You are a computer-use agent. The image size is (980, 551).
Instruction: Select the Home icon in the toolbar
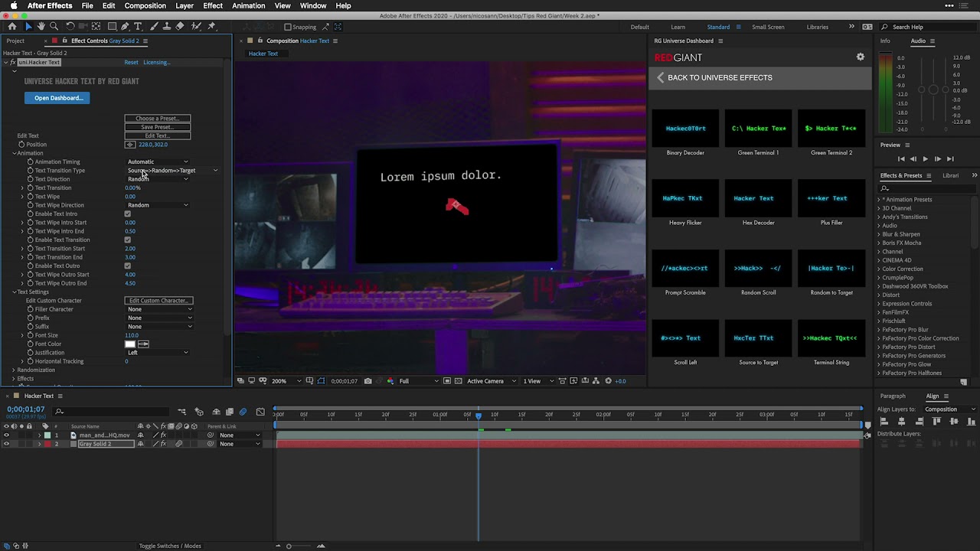click(x=12, y=27)
